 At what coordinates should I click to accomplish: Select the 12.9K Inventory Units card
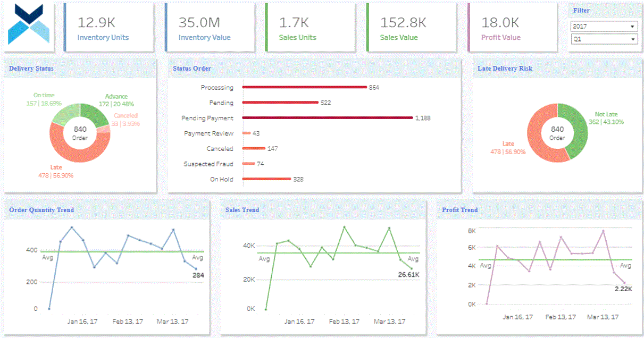[x=109, y=28]
